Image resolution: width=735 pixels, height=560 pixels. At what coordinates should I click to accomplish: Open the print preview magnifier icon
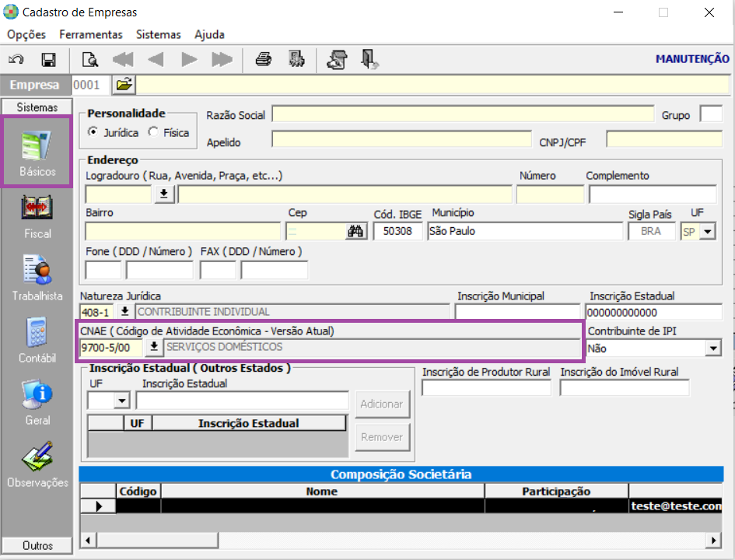point(90,60)
